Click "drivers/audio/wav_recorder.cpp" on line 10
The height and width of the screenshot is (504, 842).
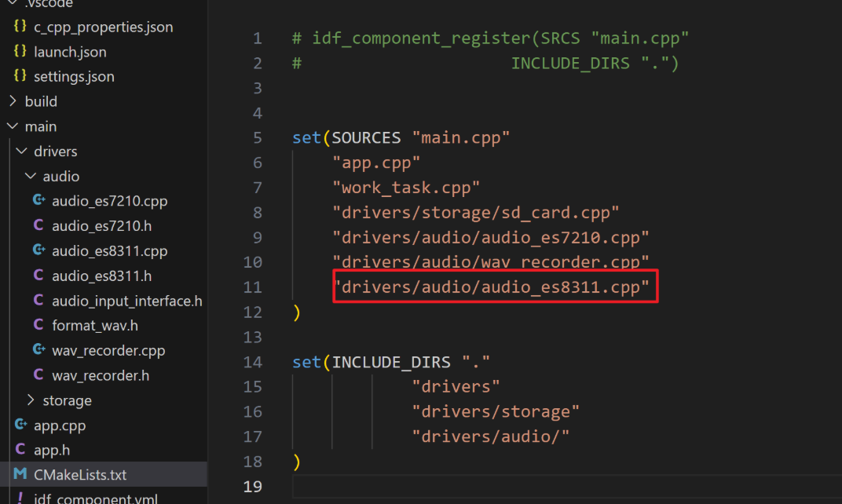tap(491, 262)
